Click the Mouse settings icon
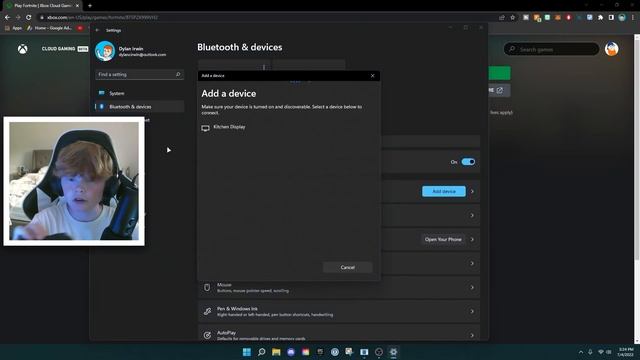Image resolution: width=640 pixels, height=360 pixels. pyautogui.click(x=207, y=287)
